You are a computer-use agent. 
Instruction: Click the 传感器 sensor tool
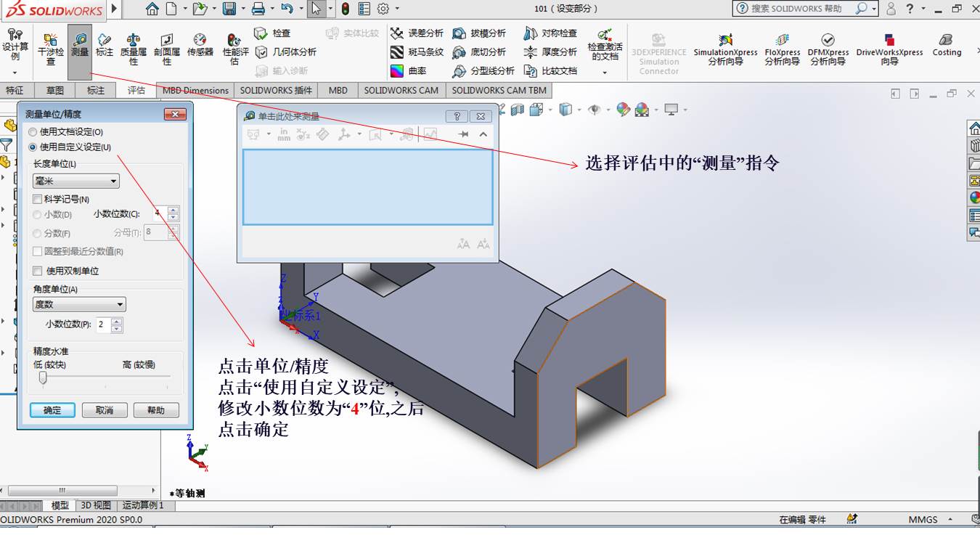(x=200, y=44)
